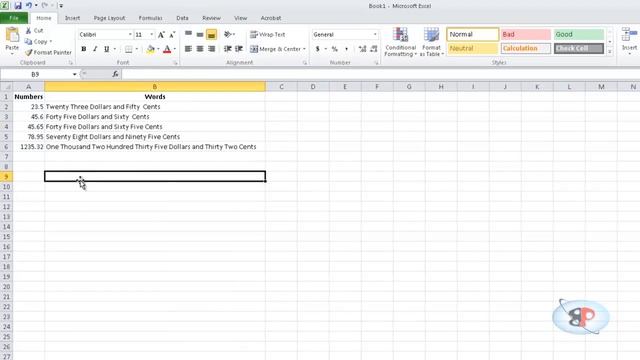The width and height of the screenshot is (640, 360).
Task: Switch to the View tab
Action: coord(240,18)
